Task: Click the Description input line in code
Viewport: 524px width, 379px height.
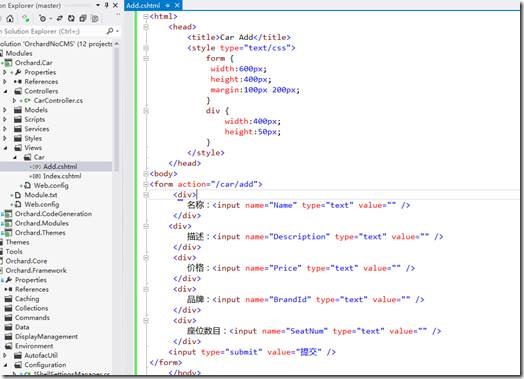Action: point(315,237)
